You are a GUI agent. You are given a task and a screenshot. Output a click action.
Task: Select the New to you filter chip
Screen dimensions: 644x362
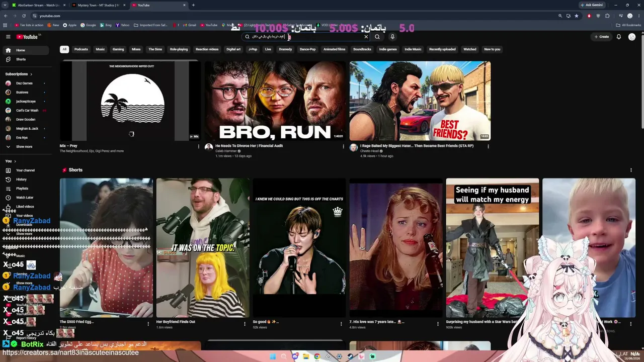coord(492,49)
